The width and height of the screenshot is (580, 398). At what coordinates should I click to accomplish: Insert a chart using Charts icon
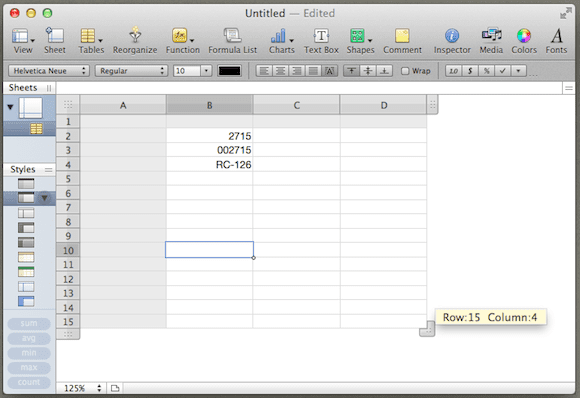point(278,36)
